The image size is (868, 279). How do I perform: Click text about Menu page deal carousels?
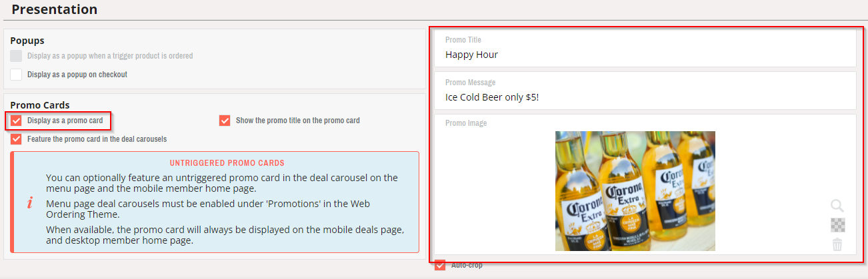208,209
